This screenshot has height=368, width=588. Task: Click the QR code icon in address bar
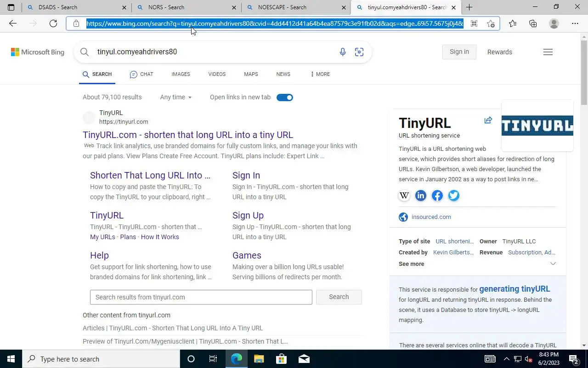474,23
